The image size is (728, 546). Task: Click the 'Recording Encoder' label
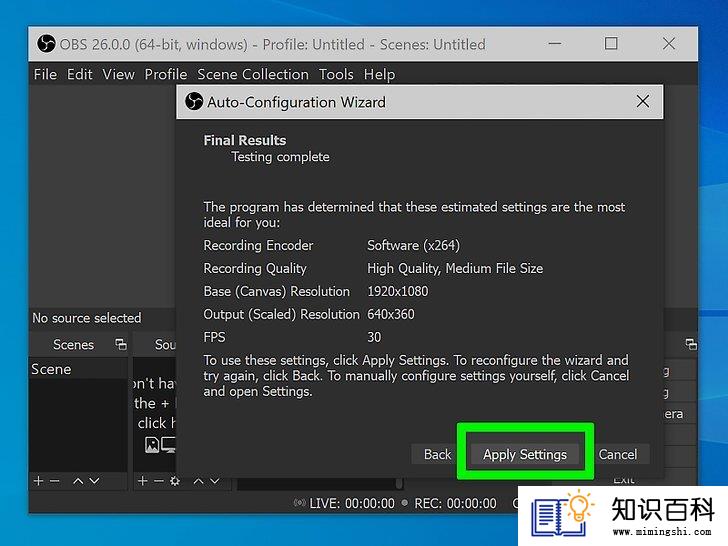point(258,245)
